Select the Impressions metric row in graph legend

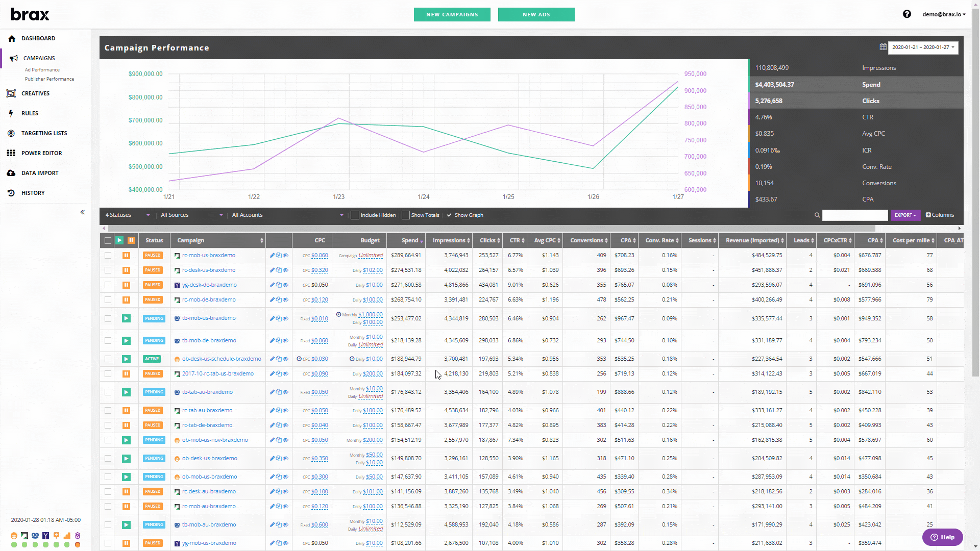click(x=856, y=68)
